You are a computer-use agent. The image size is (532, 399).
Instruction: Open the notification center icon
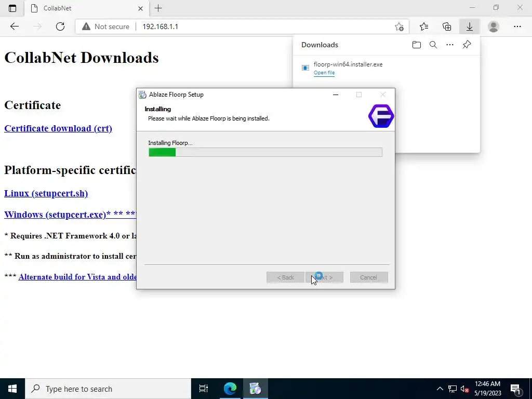tap(515, 389)
